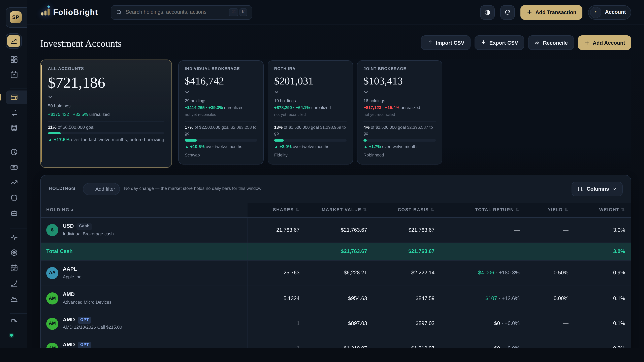644x362 pixels.
Task: Click Add filter button
Action: pyautogui.click(x=101, y=189)
